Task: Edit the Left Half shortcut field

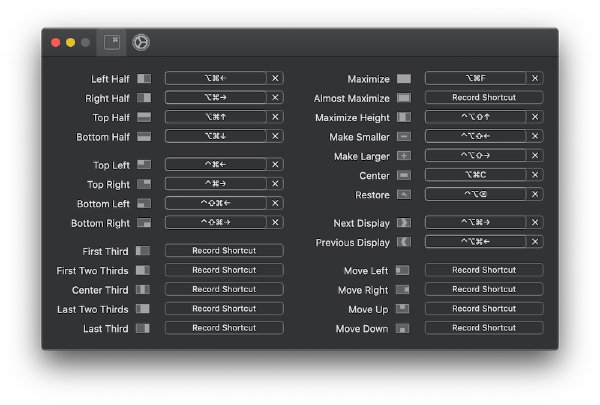Action: click(x=216, y=78)
